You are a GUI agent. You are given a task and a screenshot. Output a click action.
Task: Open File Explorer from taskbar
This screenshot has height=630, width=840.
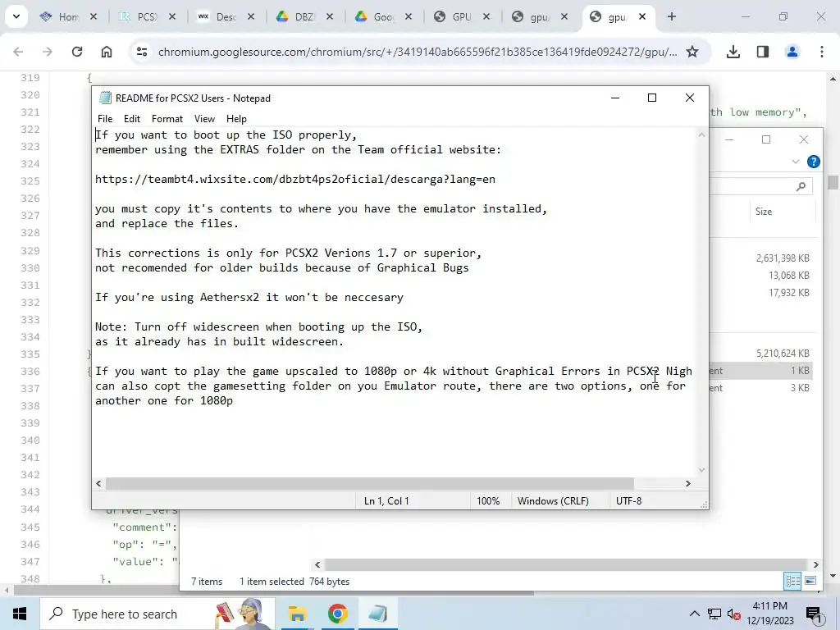[297, 614]
